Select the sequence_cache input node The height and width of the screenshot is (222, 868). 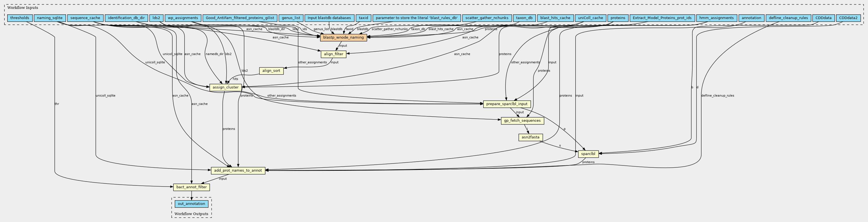(x=85, y=18)
